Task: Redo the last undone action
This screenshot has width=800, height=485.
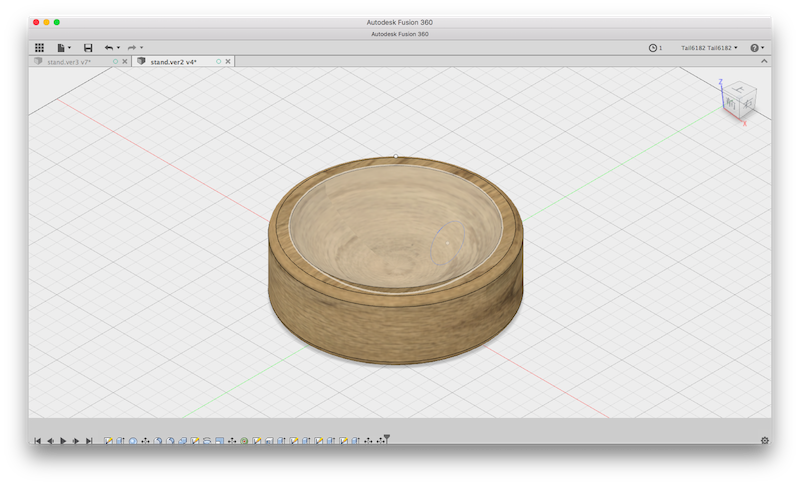Action: point(132,47)
